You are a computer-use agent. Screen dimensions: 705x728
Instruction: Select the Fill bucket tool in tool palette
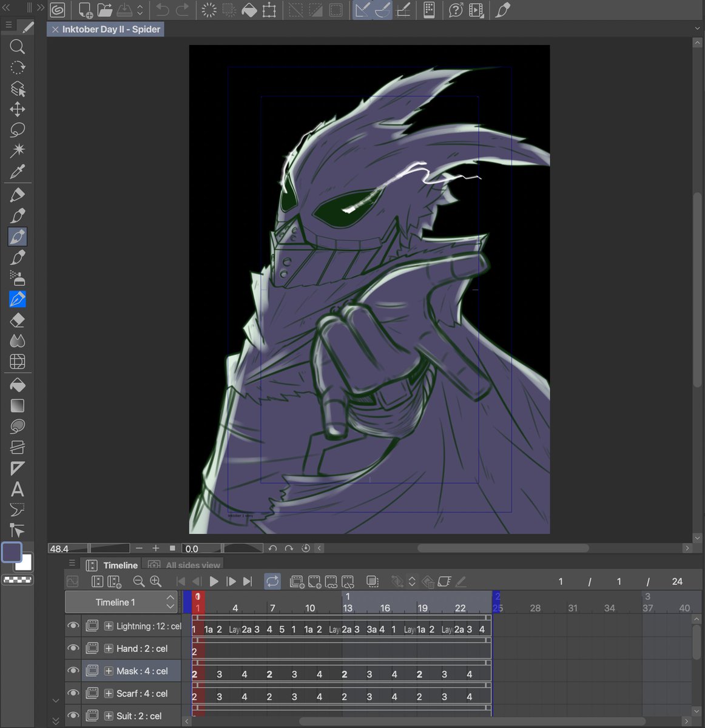[x=18, y=385]
